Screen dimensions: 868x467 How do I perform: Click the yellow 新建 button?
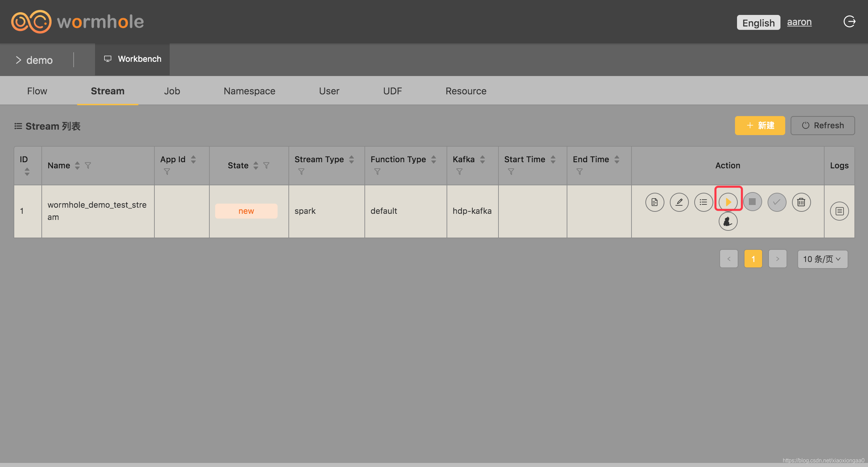(760, 126)
